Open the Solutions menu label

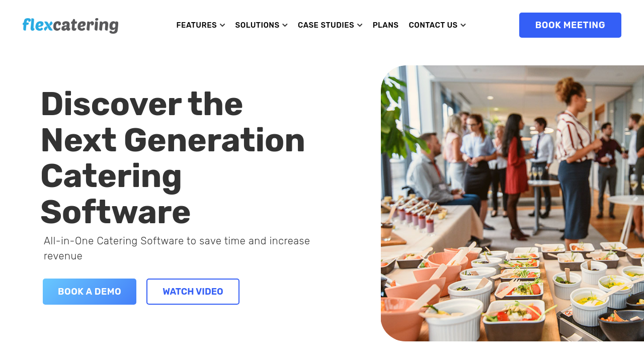click(257, 25)
